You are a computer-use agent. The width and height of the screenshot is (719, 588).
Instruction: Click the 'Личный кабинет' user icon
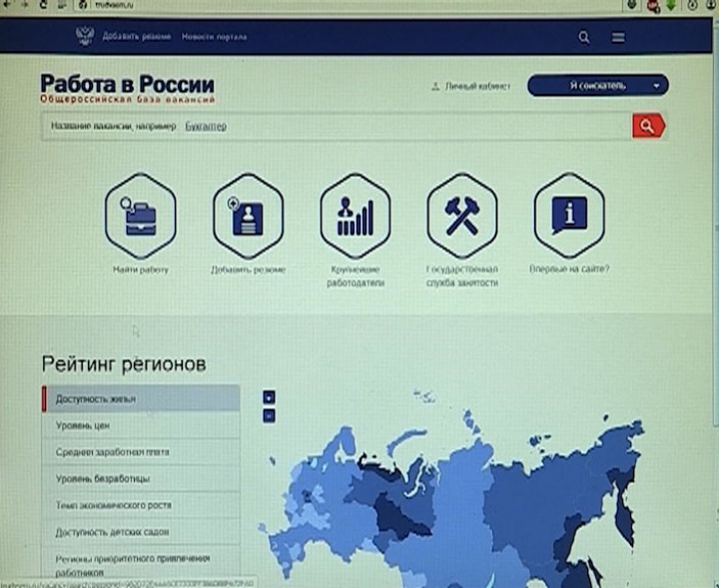[435, 86]
